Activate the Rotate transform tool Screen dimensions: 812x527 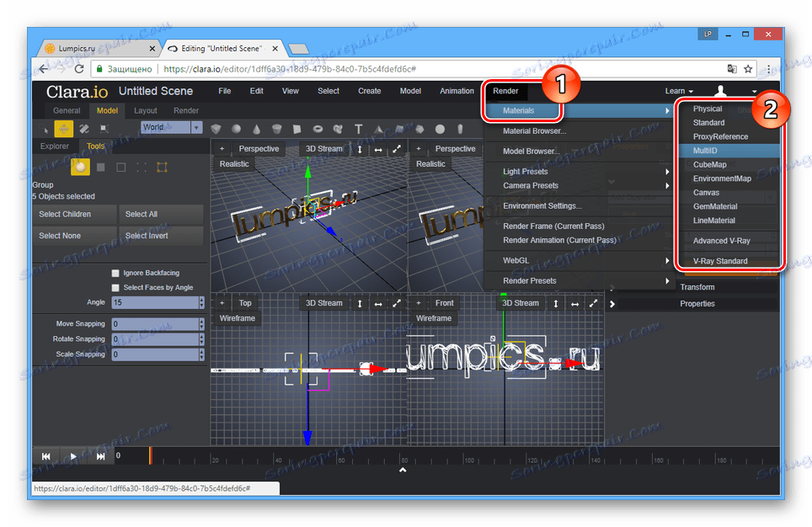[84, 129]
